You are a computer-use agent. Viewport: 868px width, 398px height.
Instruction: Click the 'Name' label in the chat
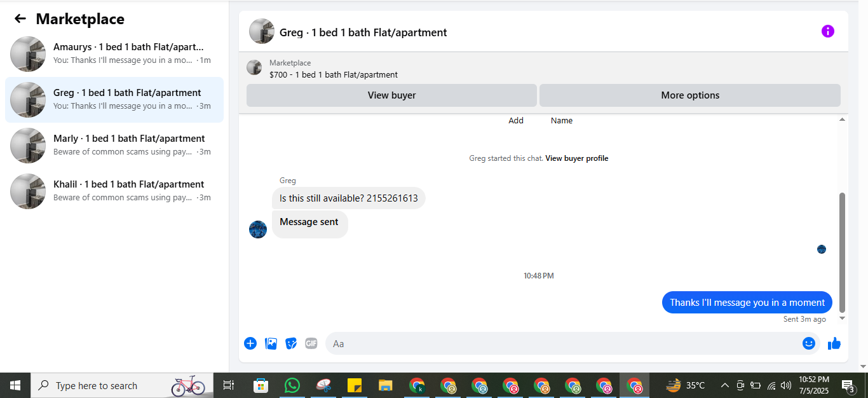(x=562, y=121)
